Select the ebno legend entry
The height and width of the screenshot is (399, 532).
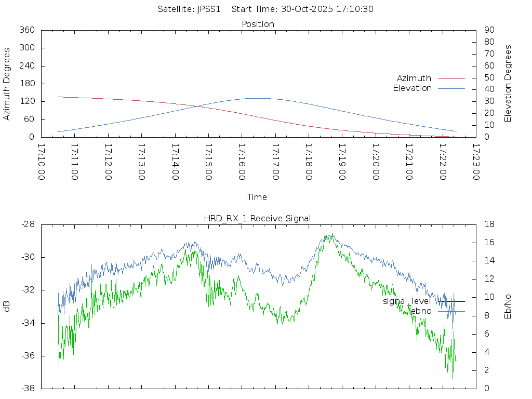(420, 311)
